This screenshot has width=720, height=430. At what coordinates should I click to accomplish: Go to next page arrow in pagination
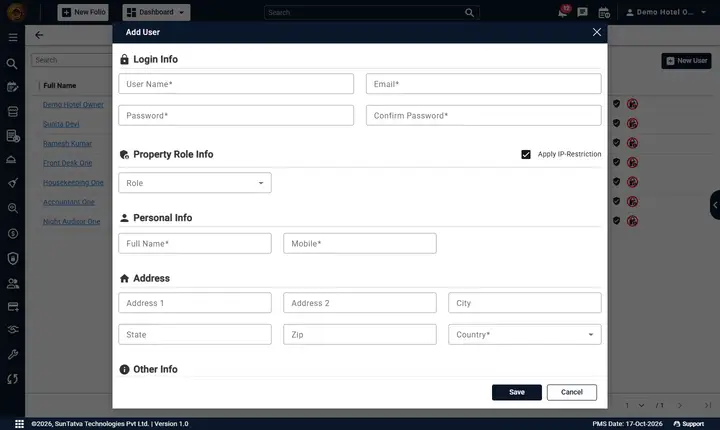click(x=680, y=405)
